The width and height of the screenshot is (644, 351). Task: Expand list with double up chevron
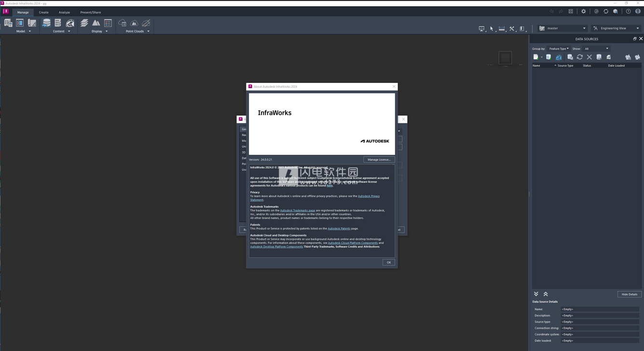[x=546, y=294]
